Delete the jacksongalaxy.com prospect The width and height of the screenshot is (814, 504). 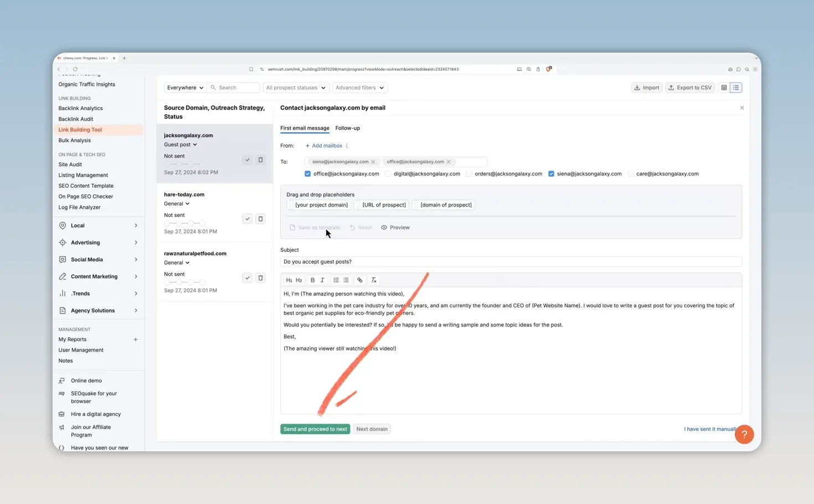click(260, 160)
